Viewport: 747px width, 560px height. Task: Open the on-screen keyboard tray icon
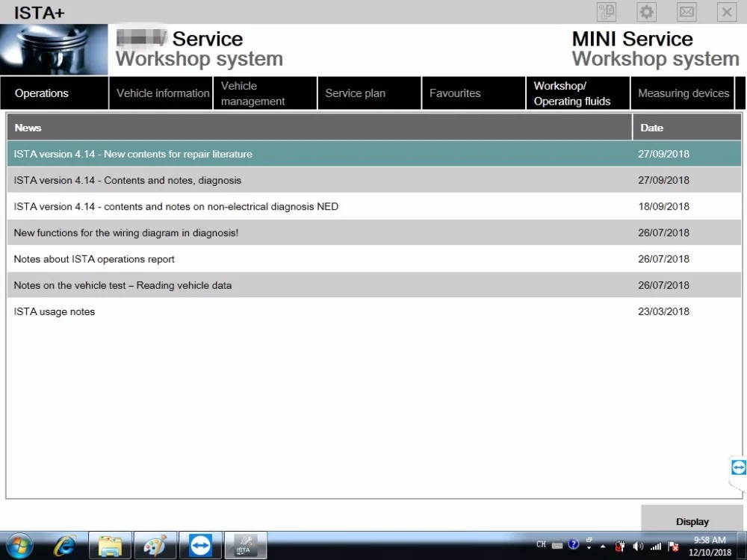click(x=557, y=545)
